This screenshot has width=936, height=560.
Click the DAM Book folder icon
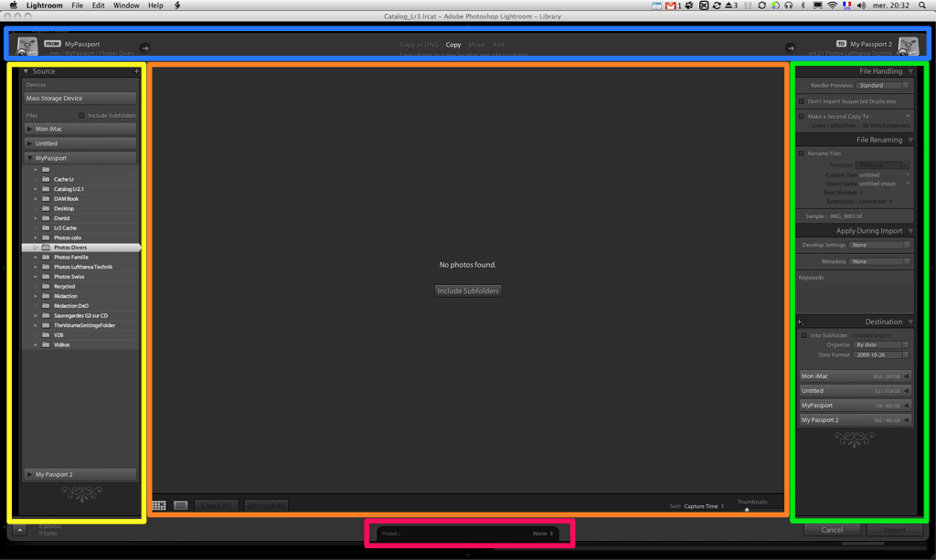pos(46,198)
